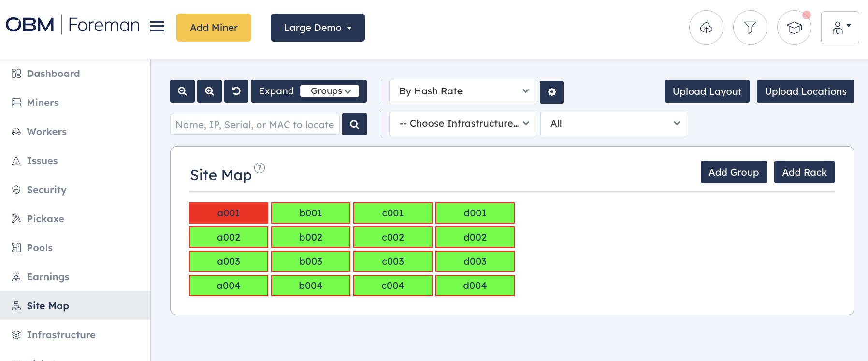
Task: Select the red a001 rack
Action: tap(229, 213)
